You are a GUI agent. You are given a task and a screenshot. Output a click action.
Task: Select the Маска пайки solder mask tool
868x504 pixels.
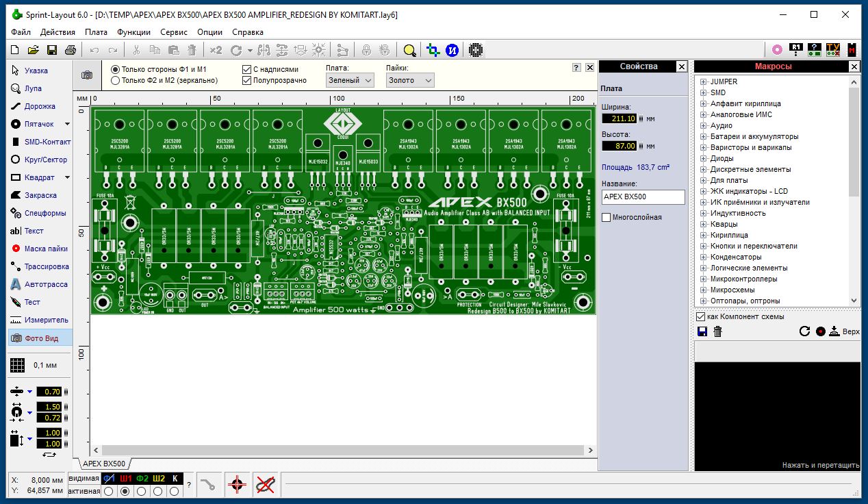(40, 249)
